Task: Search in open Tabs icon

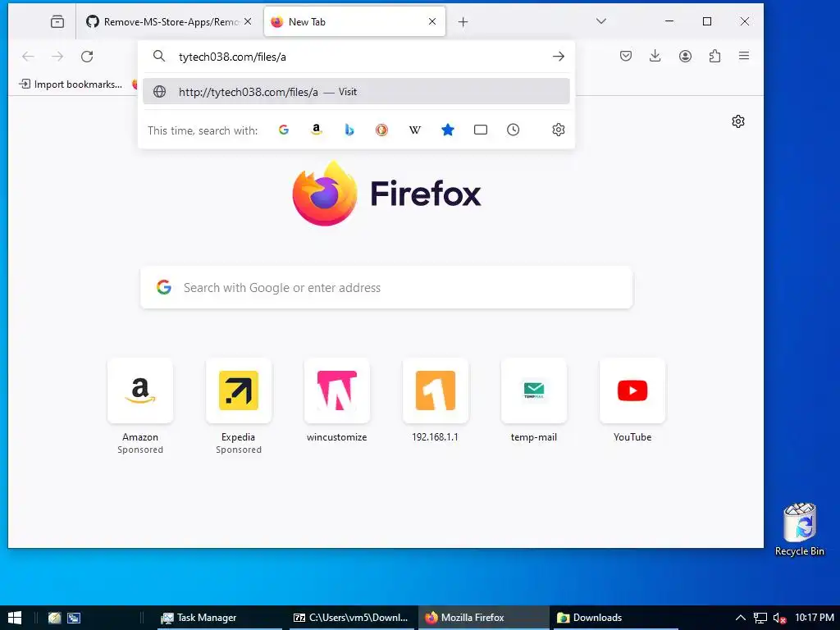Action: [481, 130]
